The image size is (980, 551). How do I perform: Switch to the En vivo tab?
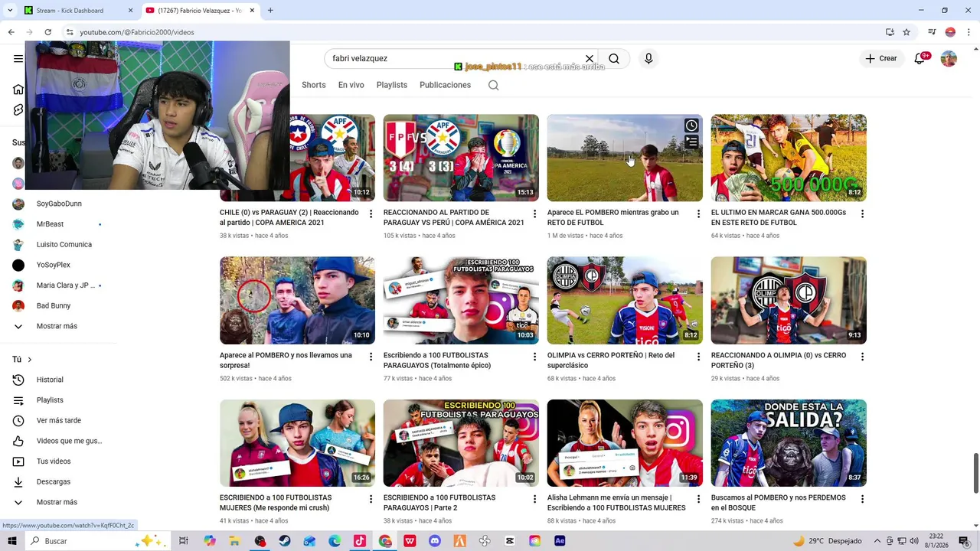coord(351,85)
